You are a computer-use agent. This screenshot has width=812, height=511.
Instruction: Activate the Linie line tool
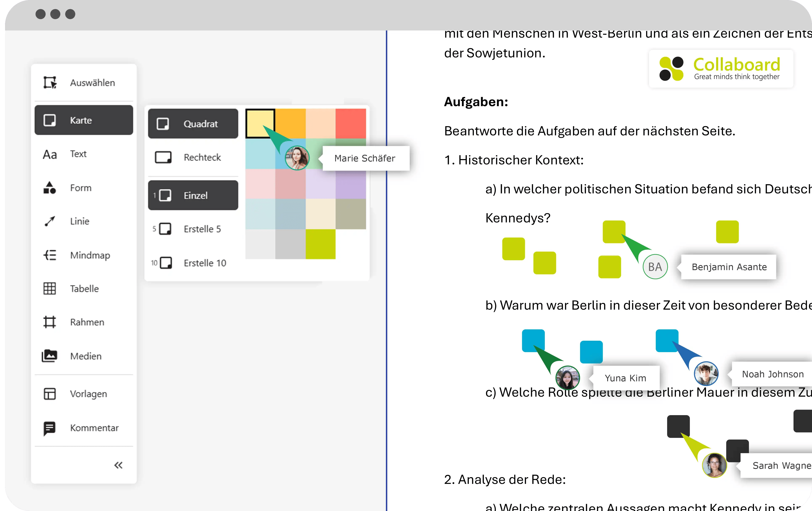pos(84,221)
